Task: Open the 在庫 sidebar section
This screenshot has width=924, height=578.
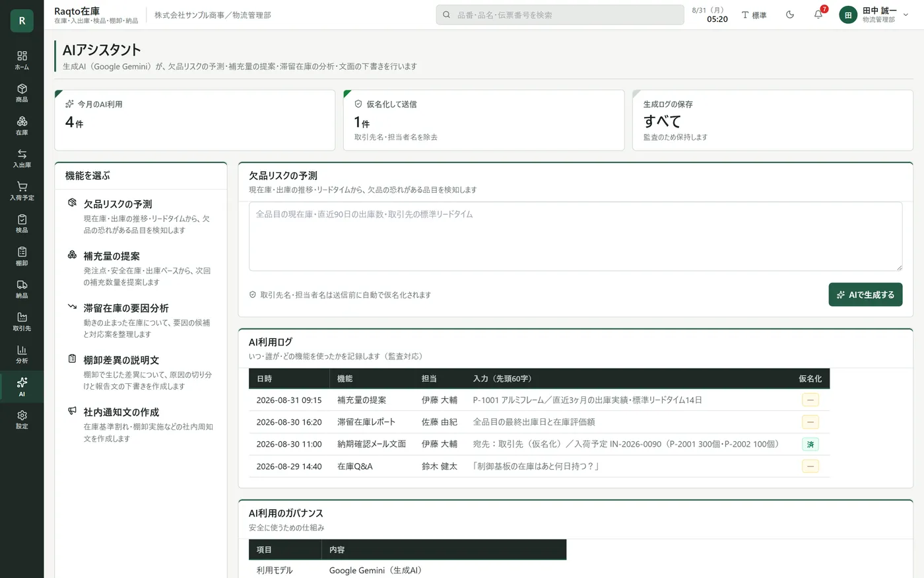Action: pos(22,126)
